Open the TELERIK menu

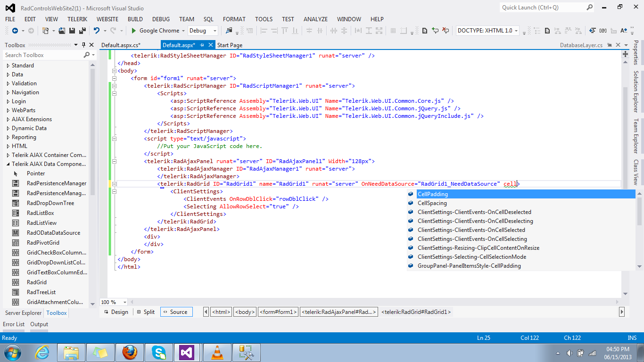[x=77, y=19]
